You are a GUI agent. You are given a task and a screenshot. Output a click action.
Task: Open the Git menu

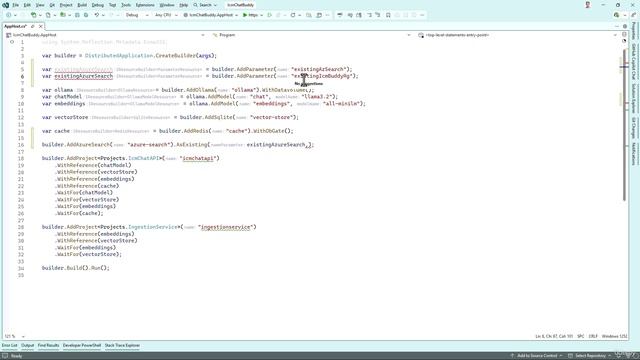click(x=52, y=5)
